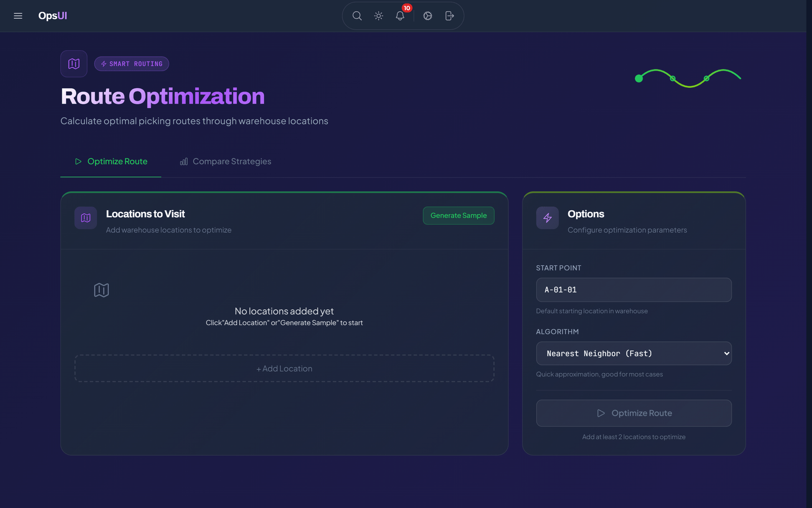This screenshot has width=812, height=508.
Task: Switch to the Compare Strategies tab
Action: pyautogui.click(x=225, y=162)
